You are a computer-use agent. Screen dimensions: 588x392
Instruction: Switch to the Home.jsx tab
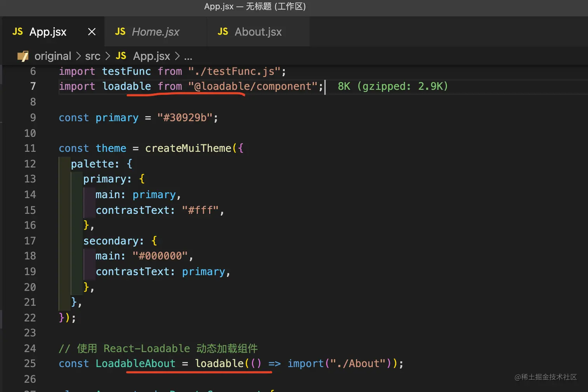pyautogui.click(x=156, y=32)
